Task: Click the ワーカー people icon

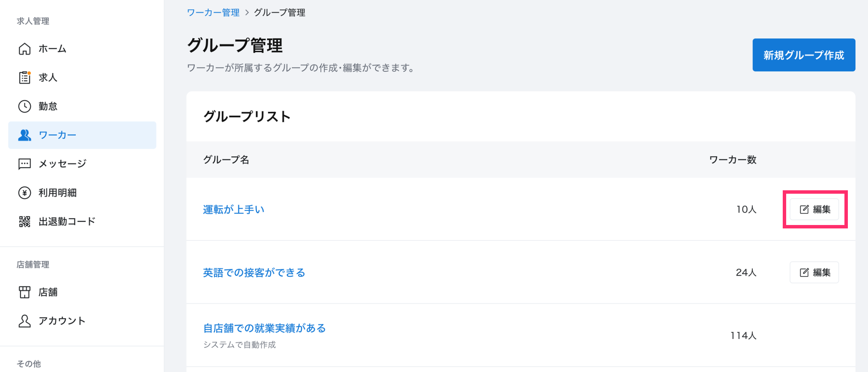Action: point(24,135)
